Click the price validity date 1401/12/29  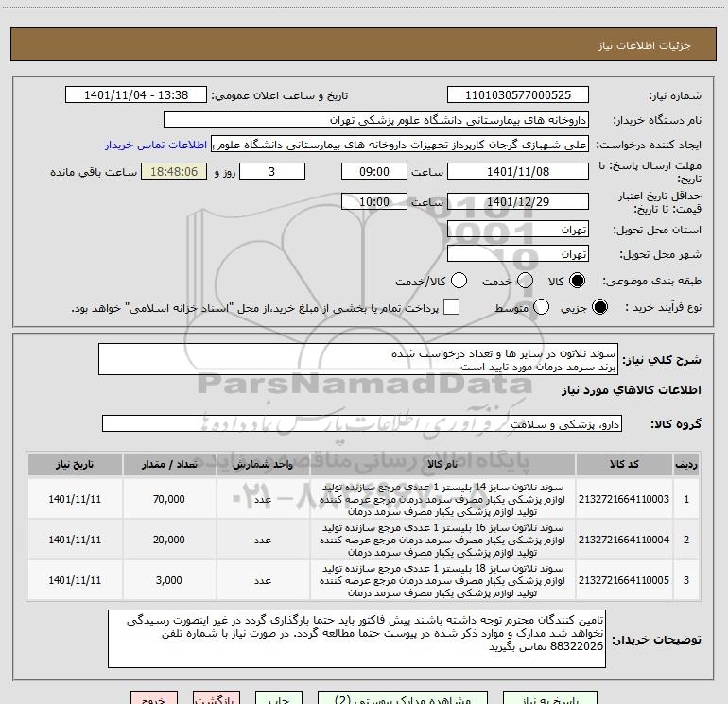click(x=518, y=201)
